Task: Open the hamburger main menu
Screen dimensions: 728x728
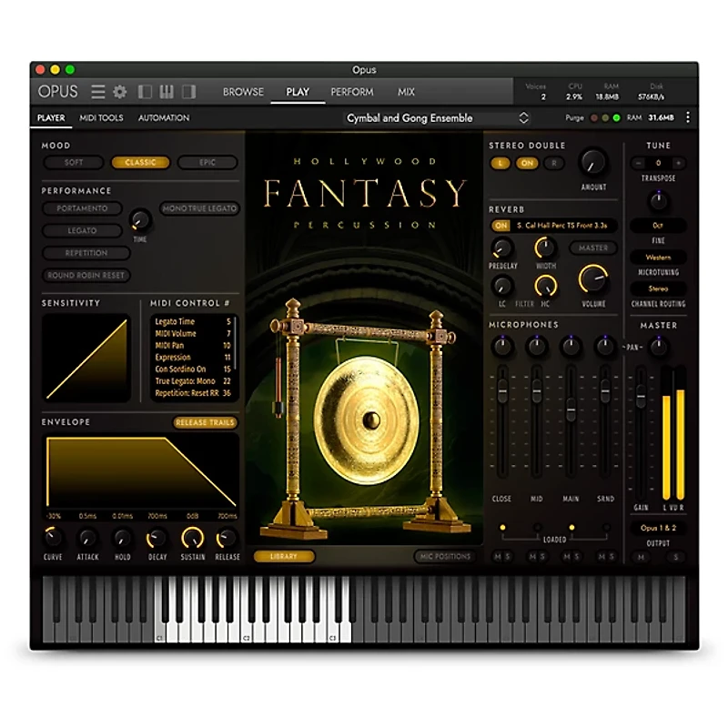Action: pyautogui.click(x=97, y=92)
